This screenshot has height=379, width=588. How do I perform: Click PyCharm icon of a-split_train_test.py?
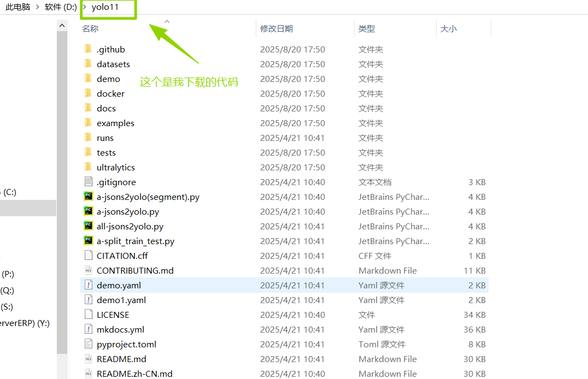pyautogui.click(x=89, y=240)
